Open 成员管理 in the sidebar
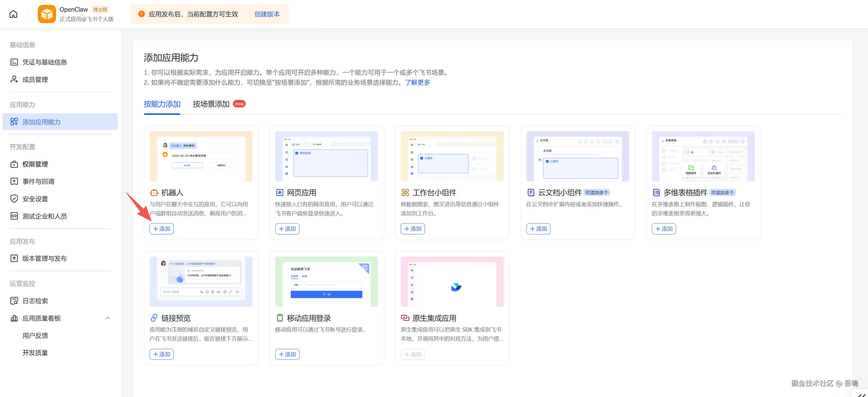Image resolution: width=868 pixels, height=397 pixels. click(x=35, y=80)
